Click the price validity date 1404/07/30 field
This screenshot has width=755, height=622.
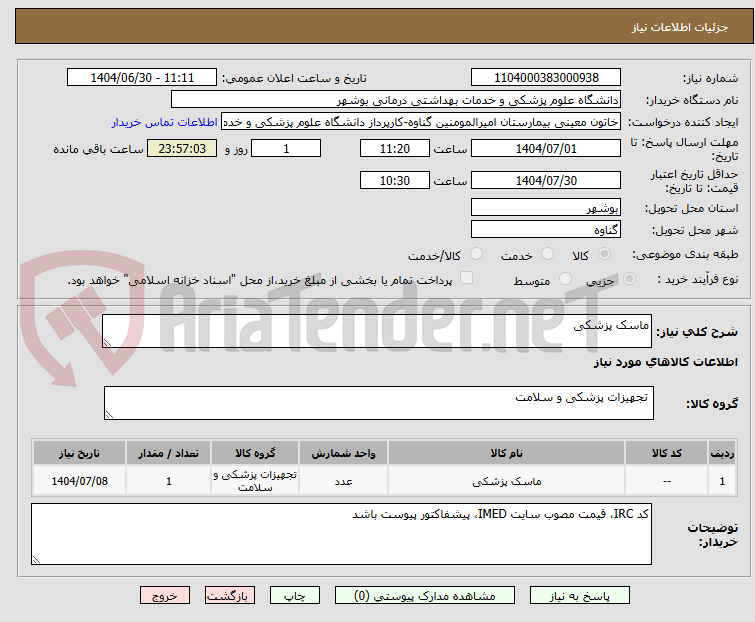point(546,181)
